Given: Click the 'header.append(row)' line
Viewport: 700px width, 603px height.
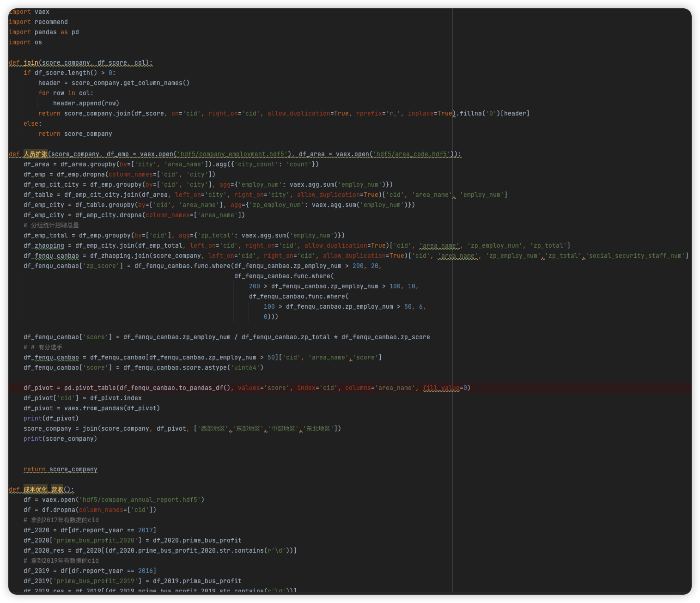Looking at the screenshot, I should (x=86, y=104).
